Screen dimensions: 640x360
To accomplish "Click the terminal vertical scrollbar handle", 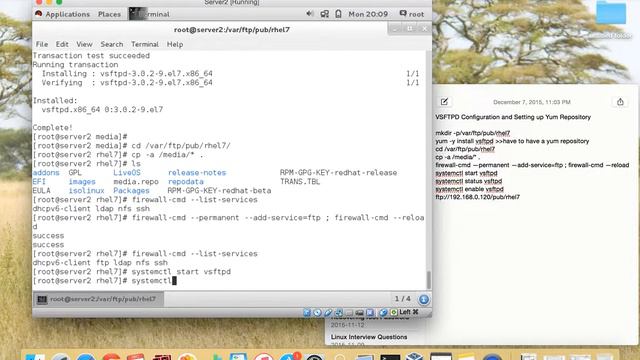I will (x=429, y=280).
